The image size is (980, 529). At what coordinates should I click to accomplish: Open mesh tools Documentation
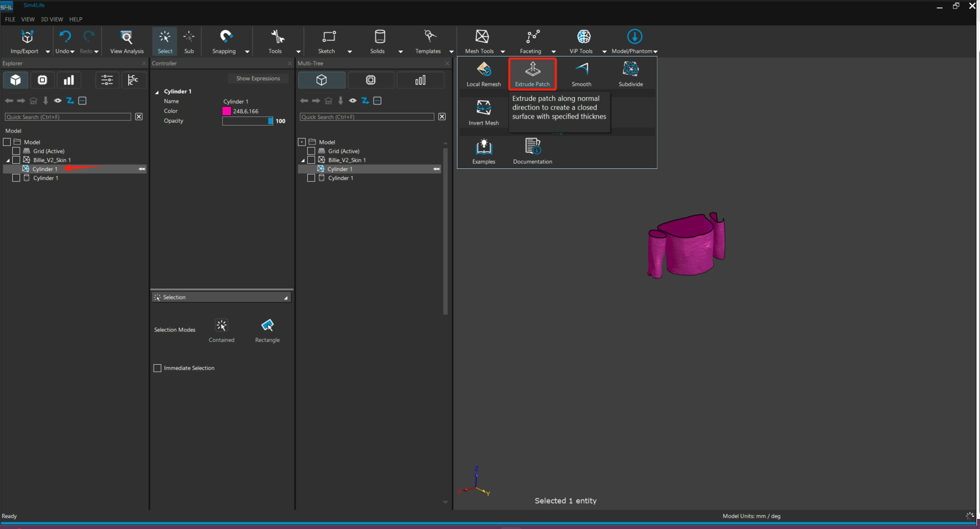532,151
